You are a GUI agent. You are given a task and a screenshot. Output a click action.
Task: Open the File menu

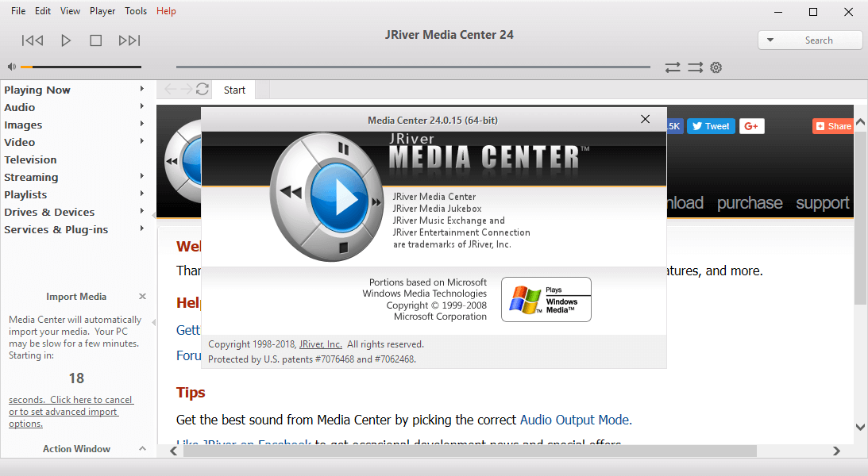(x=18, y=11)
